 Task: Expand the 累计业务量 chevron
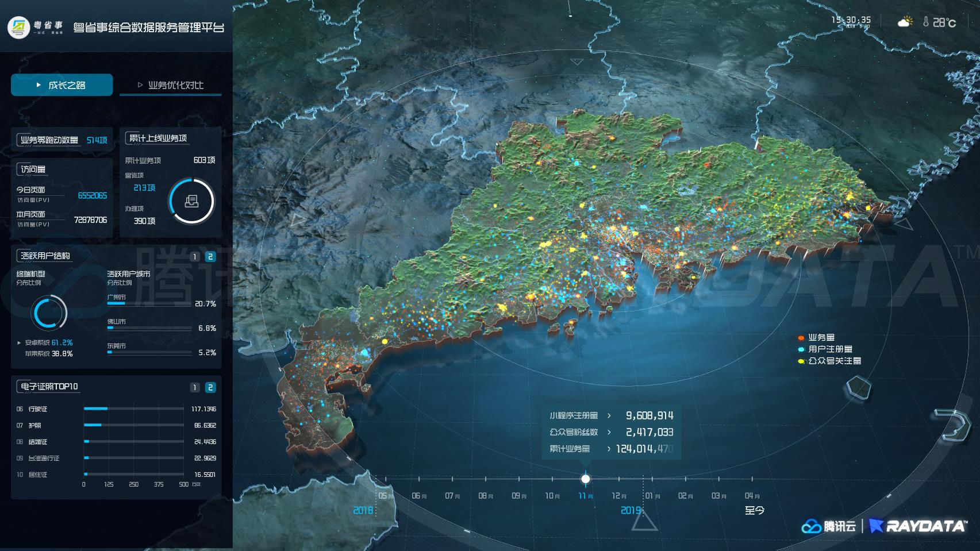609,449
